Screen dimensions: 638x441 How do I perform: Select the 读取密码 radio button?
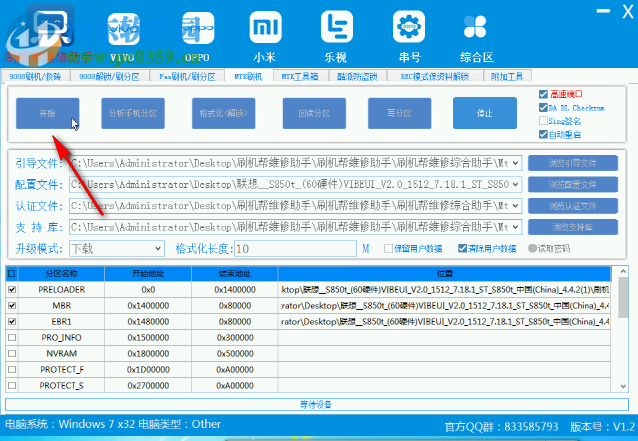click(x=532, y=248)
